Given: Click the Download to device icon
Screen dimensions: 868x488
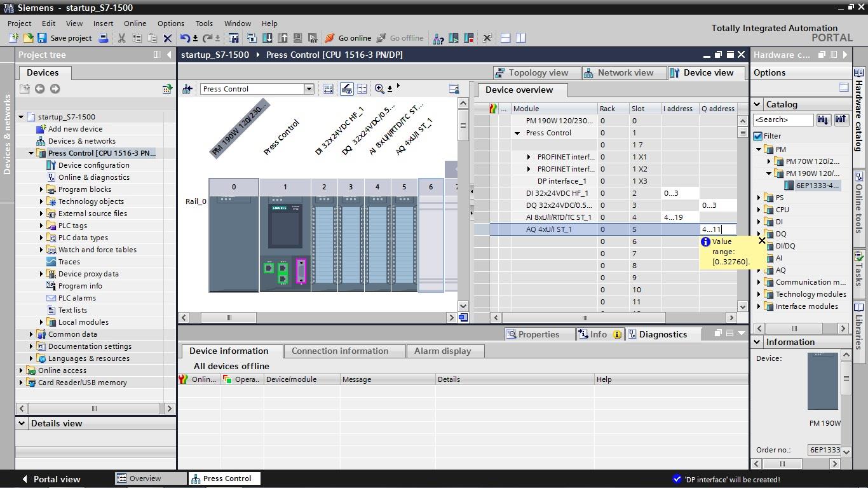Looking at the screenshot, I should 267,38.
